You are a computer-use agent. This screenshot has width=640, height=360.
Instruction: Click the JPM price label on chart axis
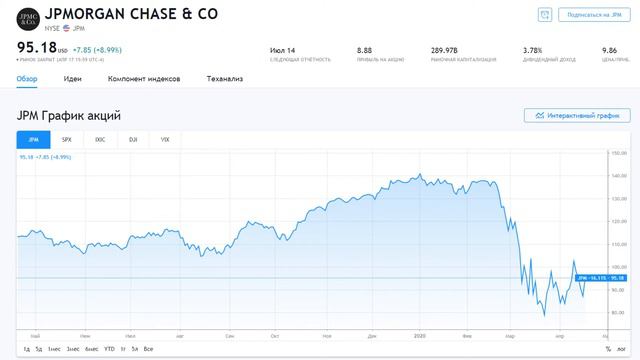[x=601, y=278]
